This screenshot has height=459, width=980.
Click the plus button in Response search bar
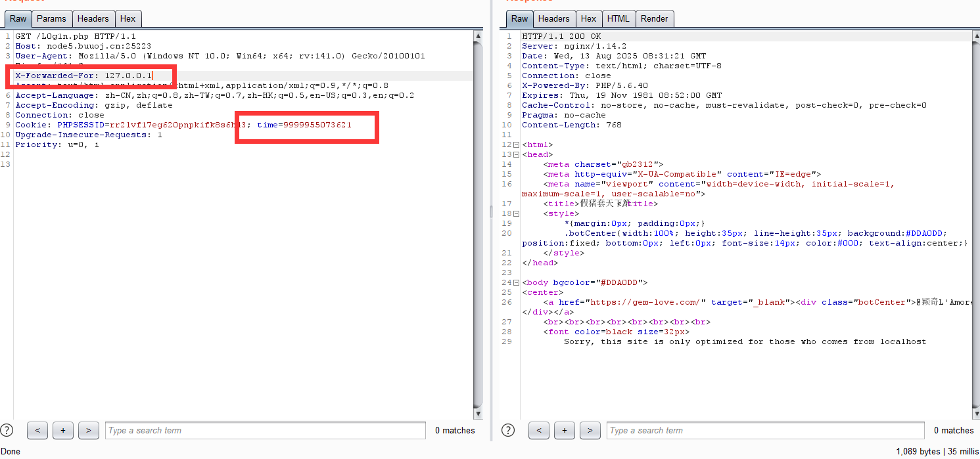pos(565,431)
